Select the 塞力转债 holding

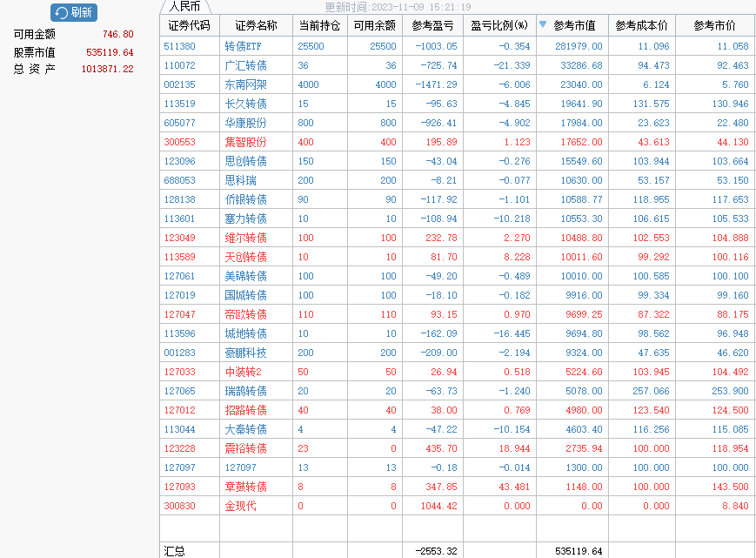click(246, 218)
